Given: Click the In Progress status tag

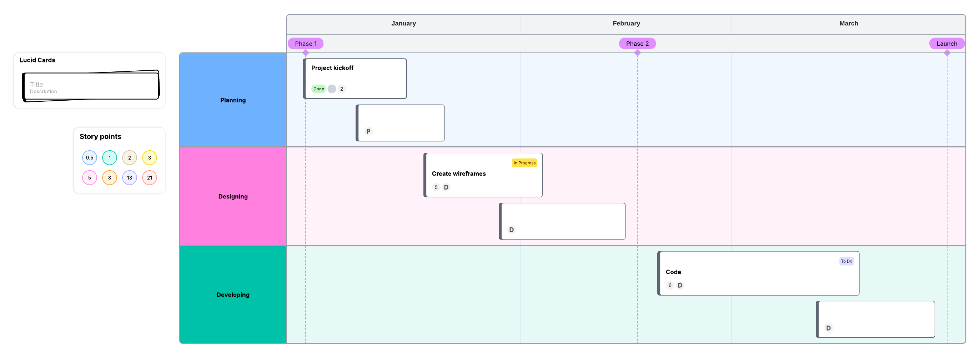Looking at the screenshot, I should click(x=524, y=163).
